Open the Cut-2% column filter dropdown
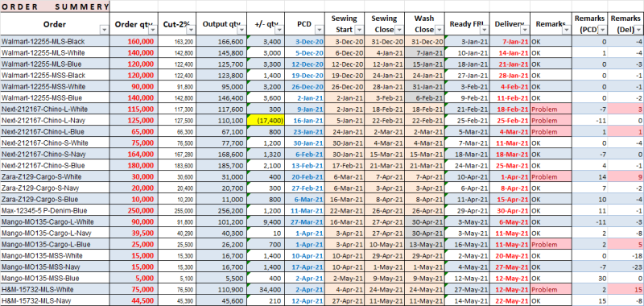Viewport: 644px width, 306px height. pos(191,30)
